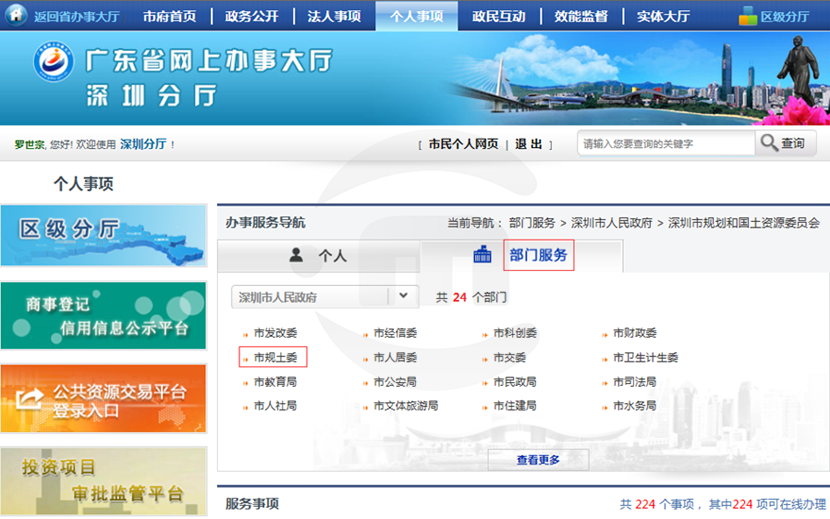Viewport: 830px width, 519px height.
Task: Expand department list with 查看更多
Action: (538, 460)
